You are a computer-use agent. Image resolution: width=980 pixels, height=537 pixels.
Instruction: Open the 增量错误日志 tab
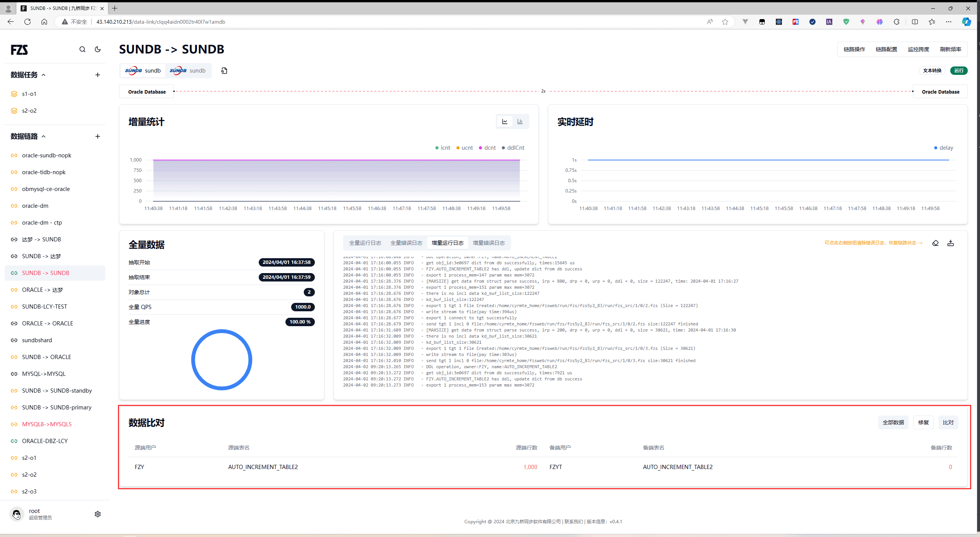[488, 243]
